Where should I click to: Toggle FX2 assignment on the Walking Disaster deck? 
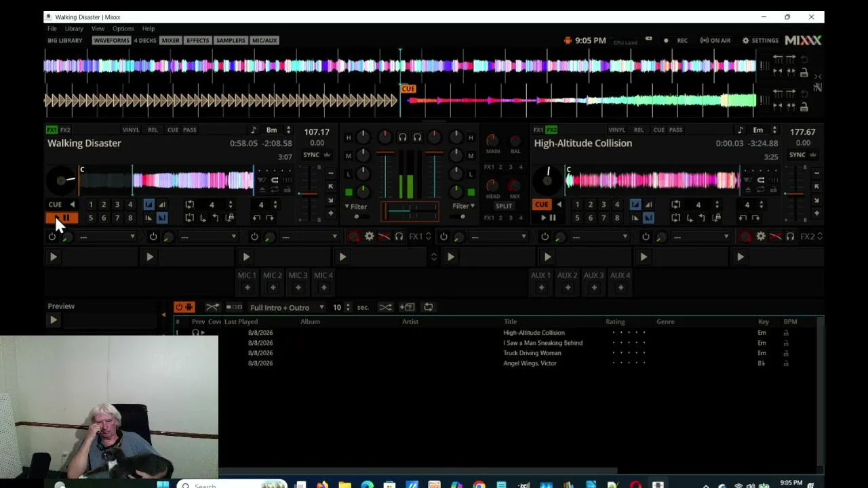tap(65, 130)
